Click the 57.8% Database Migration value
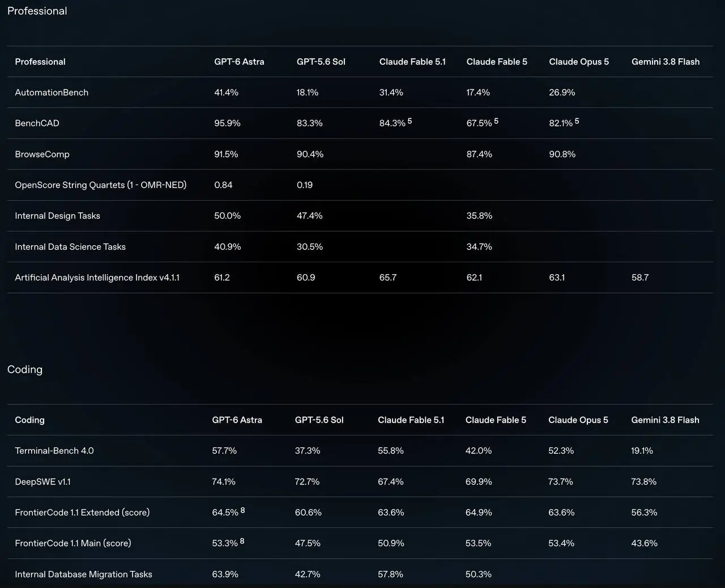This screenshot has width=725, height=588. (390, 574)
